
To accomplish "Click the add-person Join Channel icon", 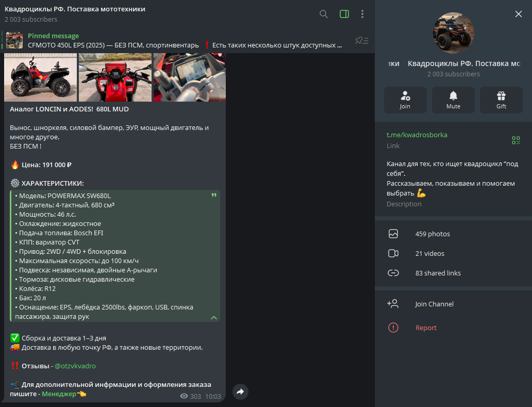I will click(393, 303).
